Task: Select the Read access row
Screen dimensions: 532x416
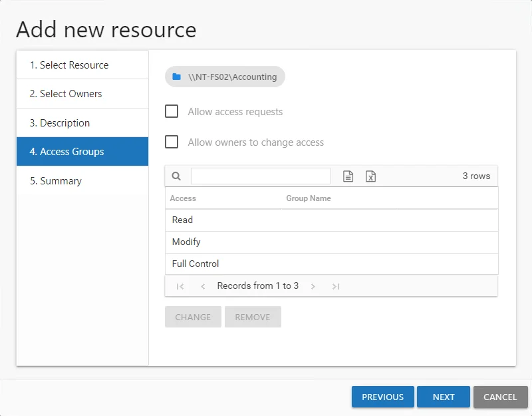Action: pyautogui.click(x=331, y=220)
